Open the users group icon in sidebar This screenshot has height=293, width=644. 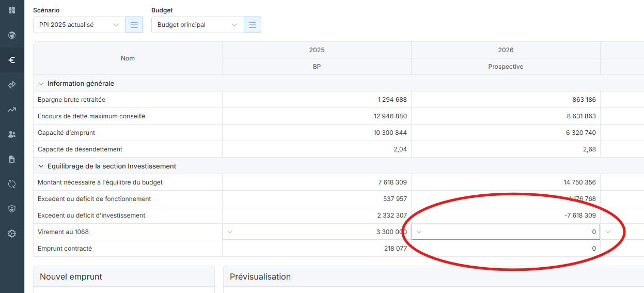(12, 134)
